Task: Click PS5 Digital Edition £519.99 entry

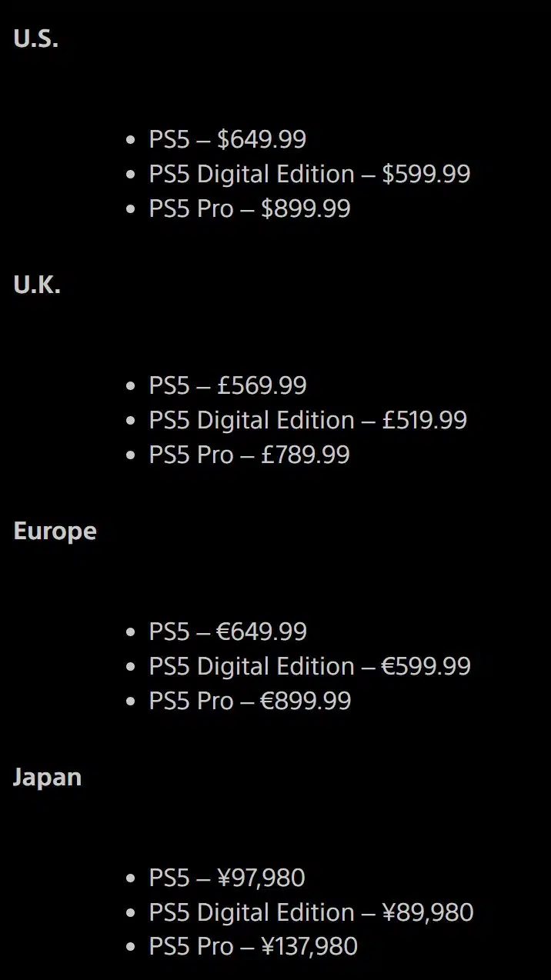Action: pos(308,420)
